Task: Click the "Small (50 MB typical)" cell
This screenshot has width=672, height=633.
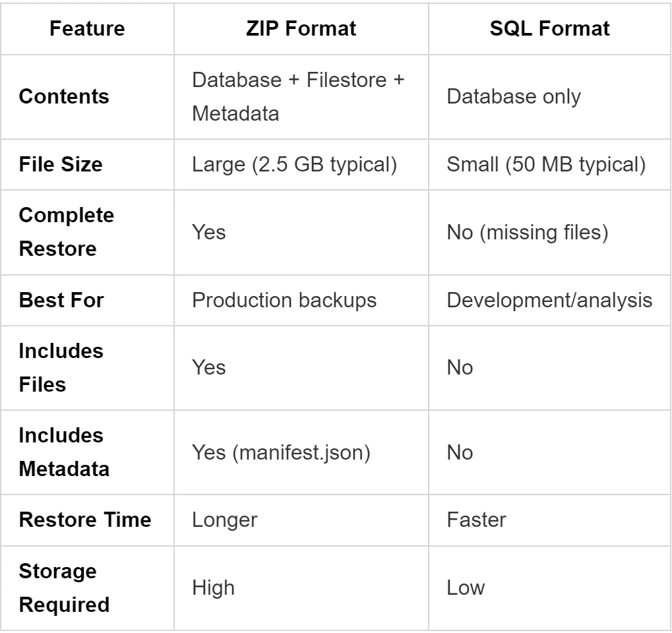Action: click(546, 164)
